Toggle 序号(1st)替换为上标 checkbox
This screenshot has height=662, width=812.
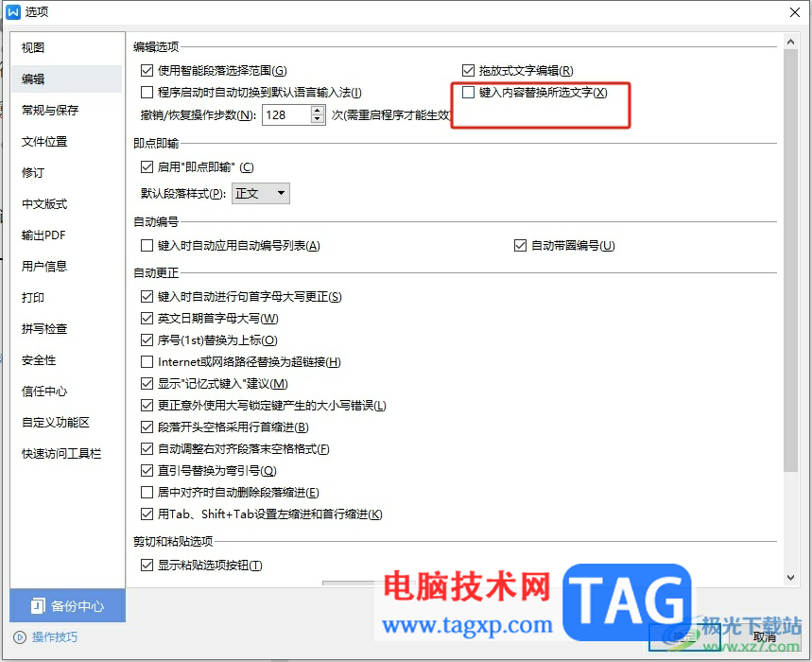[x=147, y=340]
